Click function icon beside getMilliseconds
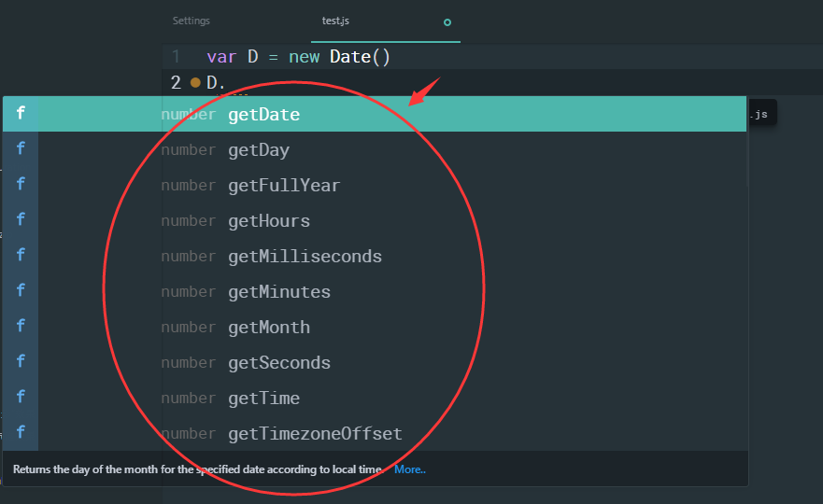823x504 pixels. 21,256
